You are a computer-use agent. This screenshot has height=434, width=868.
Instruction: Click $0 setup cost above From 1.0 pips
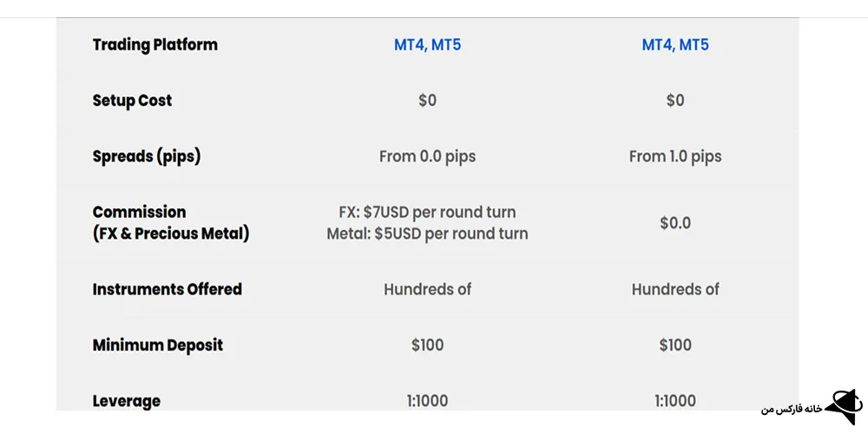point(675,101)
